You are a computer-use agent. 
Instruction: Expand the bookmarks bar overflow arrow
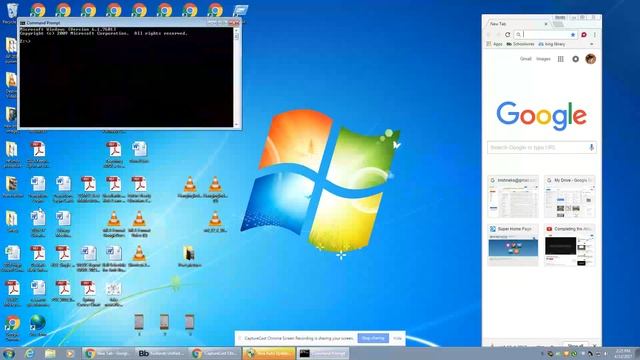[x=591, y=44]
